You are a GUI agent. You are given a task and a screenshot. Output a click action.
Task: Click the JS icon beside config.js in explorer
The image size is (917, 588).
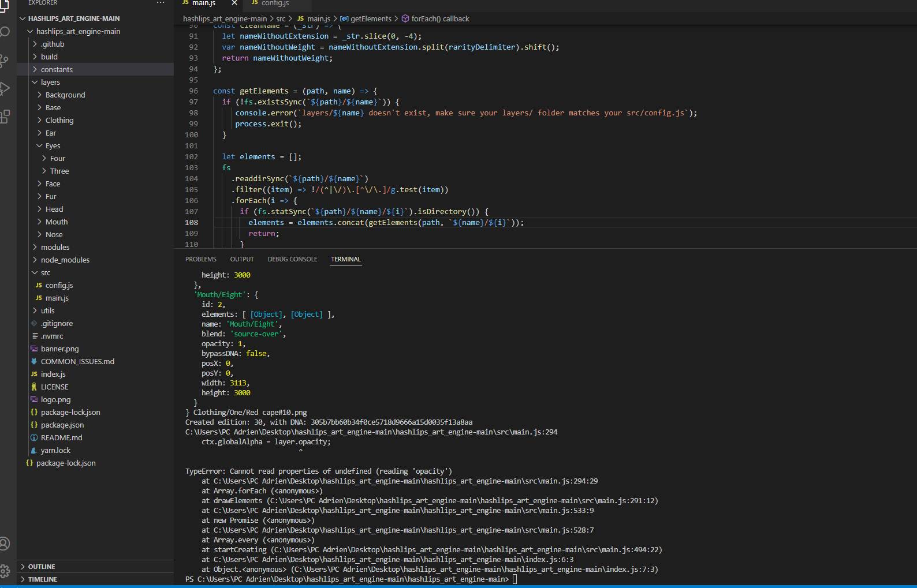(x=39, y=285)
